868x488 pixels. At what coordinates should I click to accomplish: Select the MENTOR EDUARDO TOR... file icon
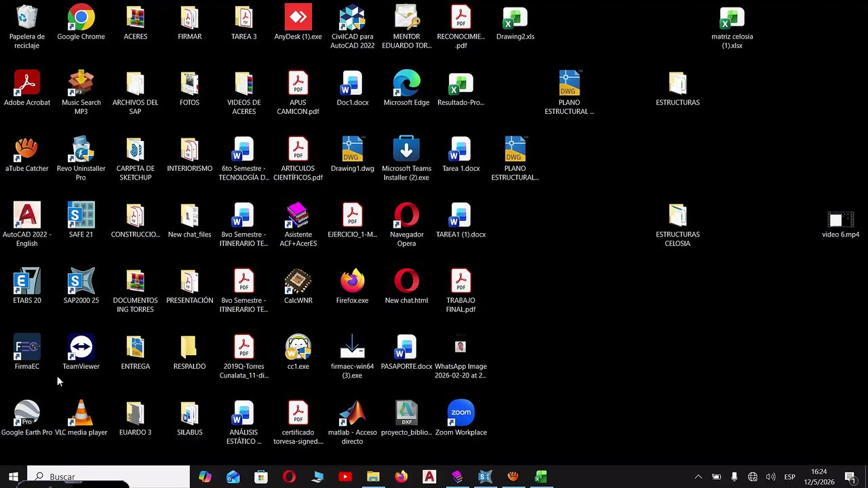coord(407,27)
